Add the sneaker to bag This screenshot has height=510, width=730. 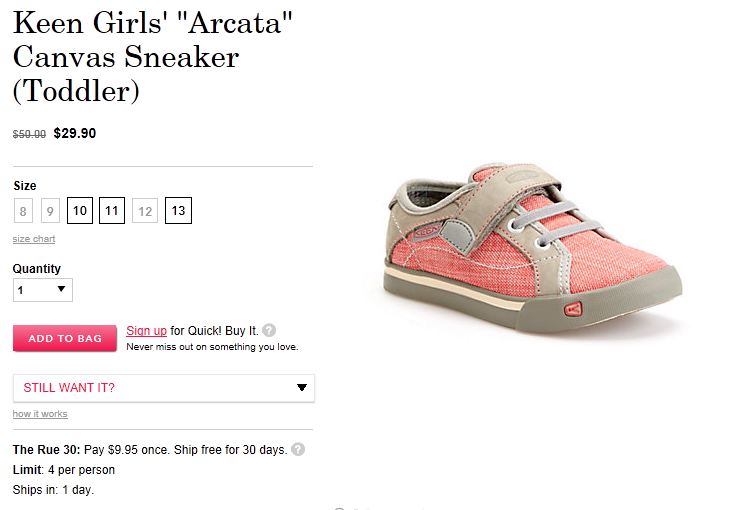tap(65, 338)
